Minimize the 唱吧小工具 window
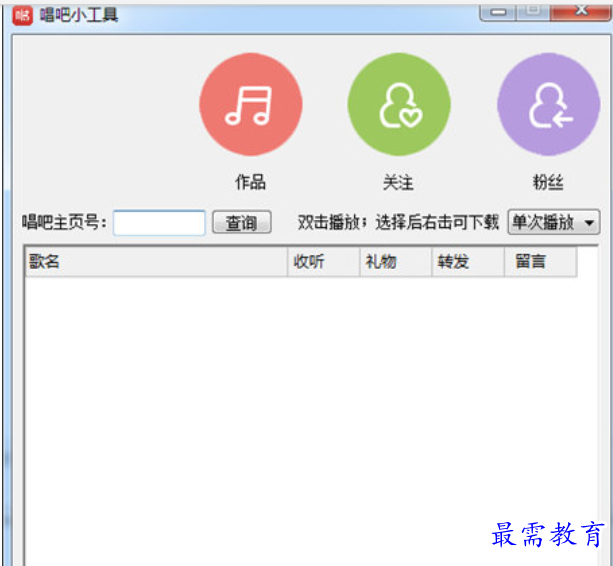 pyautogui.click(x=498, y=13)
